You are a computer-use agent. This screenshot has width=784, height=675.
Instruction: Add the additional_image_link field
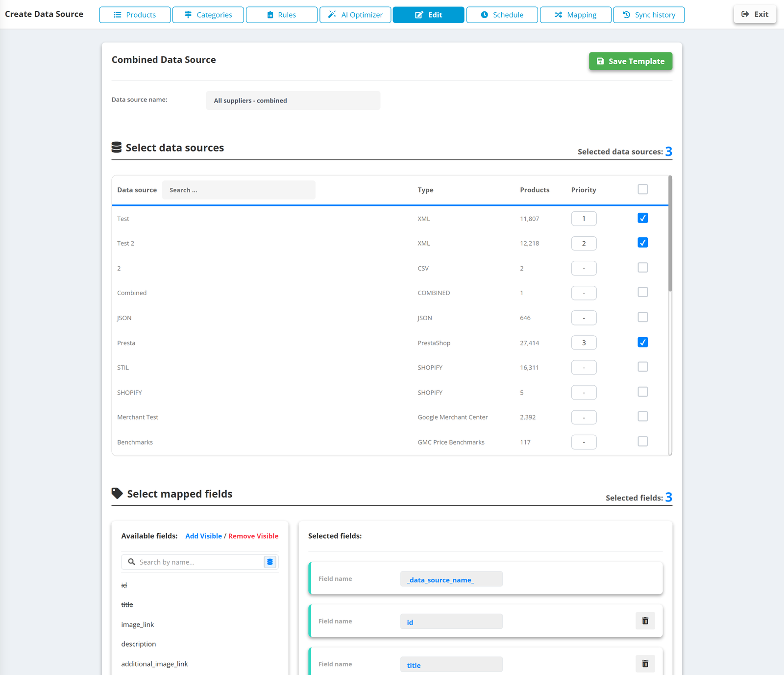pos(154,664)
